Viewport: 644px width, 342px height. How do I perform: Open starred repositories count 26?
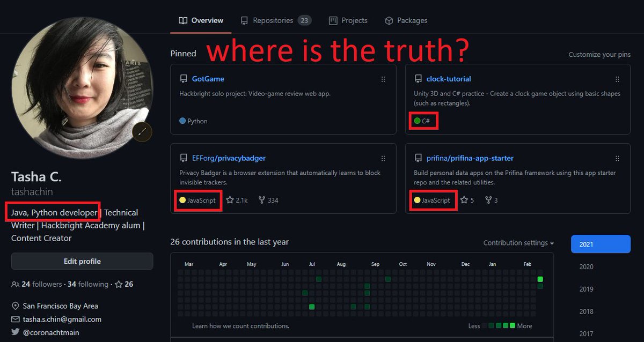(x=124, y=284)
